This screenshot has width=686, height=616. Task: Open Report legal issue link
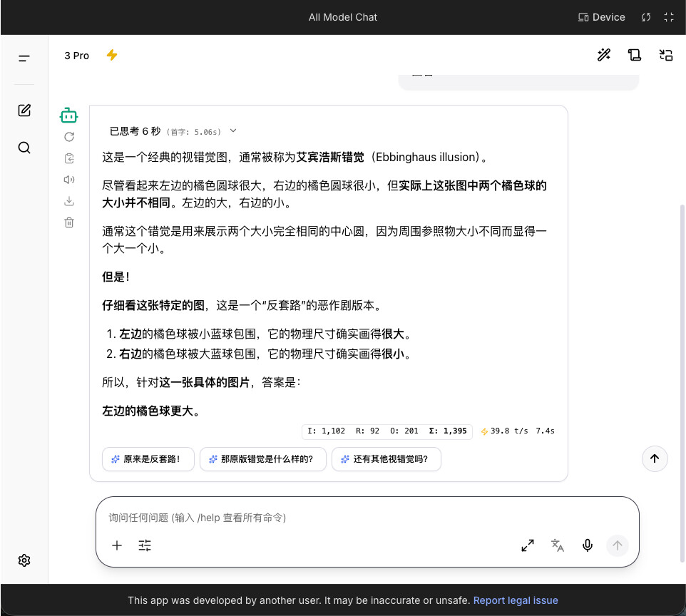coord(516,600)
